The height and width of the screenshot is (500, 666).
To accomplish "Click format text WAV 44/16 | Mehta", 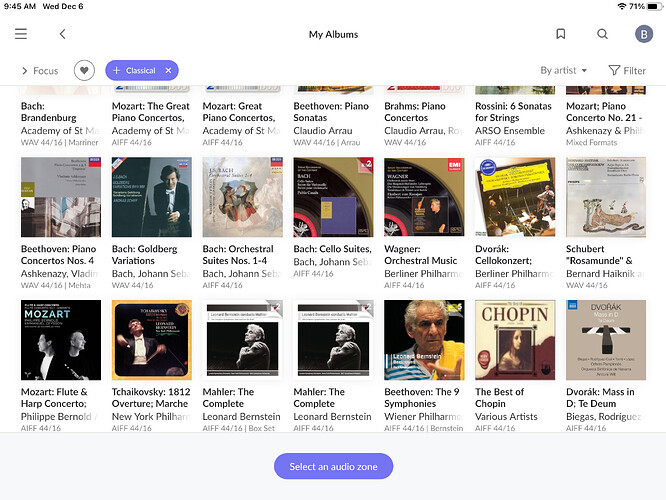I will (56, 285).
